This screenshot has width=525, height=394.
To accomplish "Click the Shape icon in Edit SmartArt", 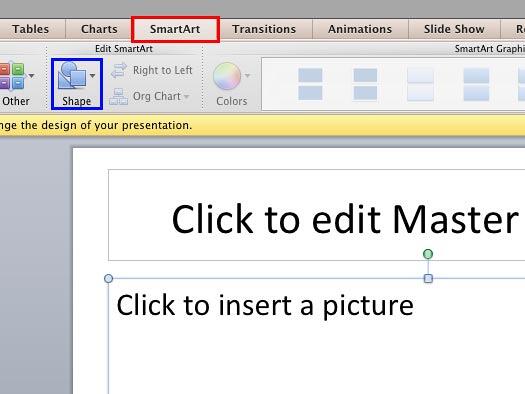I will (x=72, y=76).
